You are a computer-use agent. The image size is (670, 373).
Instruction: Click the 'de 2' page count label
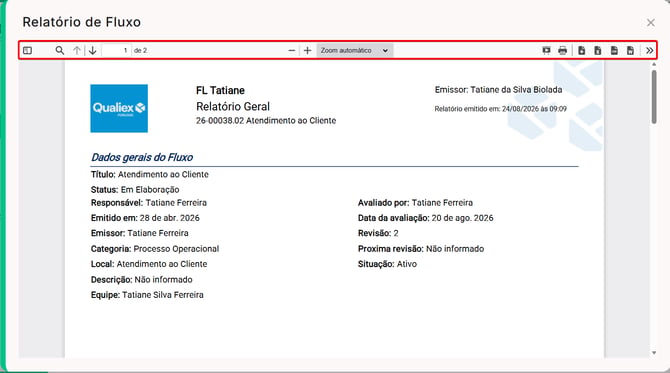coord(140,50)
